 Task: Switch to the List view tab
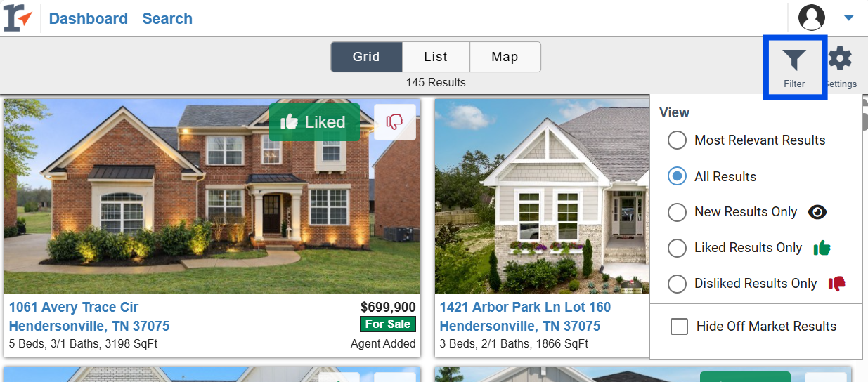coord(436,57)
